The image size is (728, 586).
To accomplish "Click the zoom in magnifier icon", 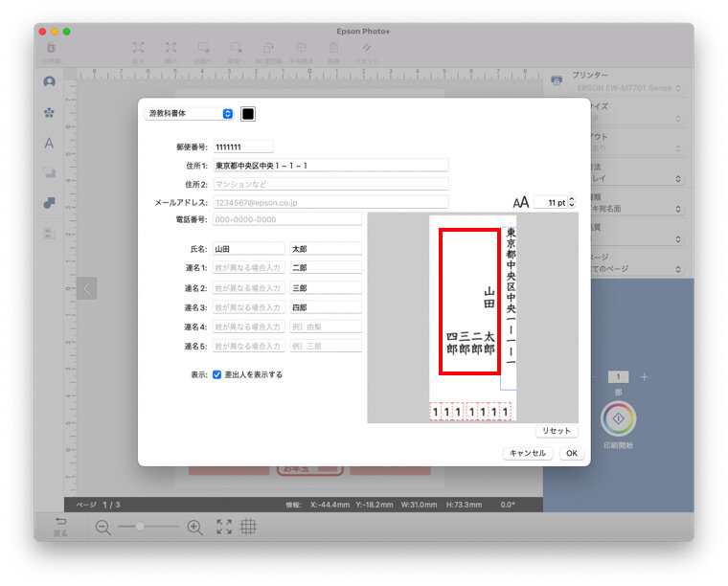I will pyautogui.click(x=194, y=528).
